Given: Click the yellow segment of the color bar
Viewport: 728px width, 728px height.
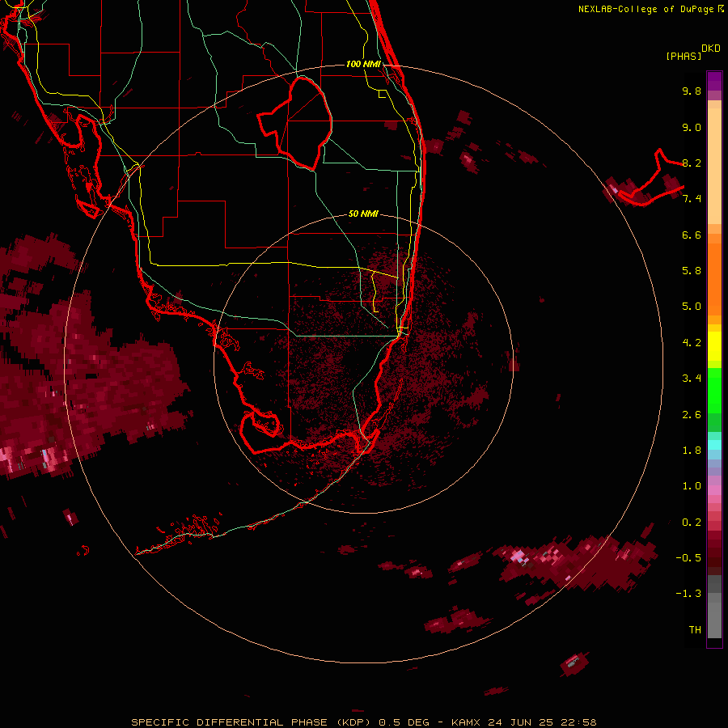Looking at the screenshot, I should pyautogui.click(x=714, y=346).
